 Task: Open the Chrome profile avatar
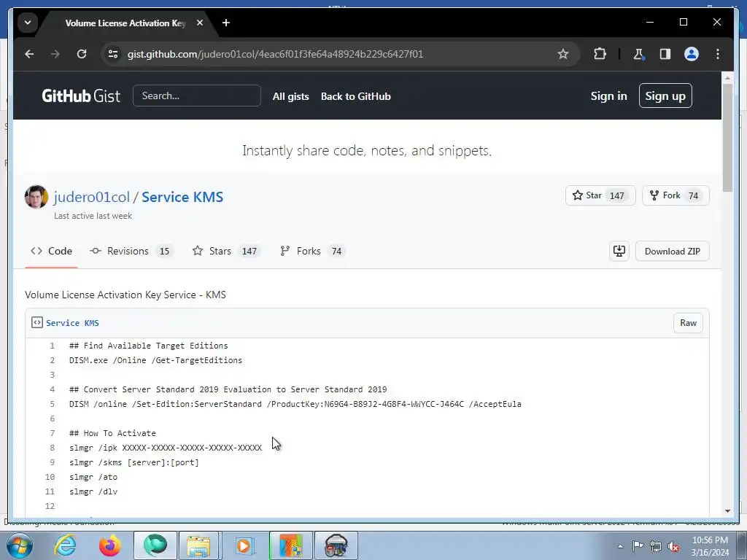tap(692, 54)
